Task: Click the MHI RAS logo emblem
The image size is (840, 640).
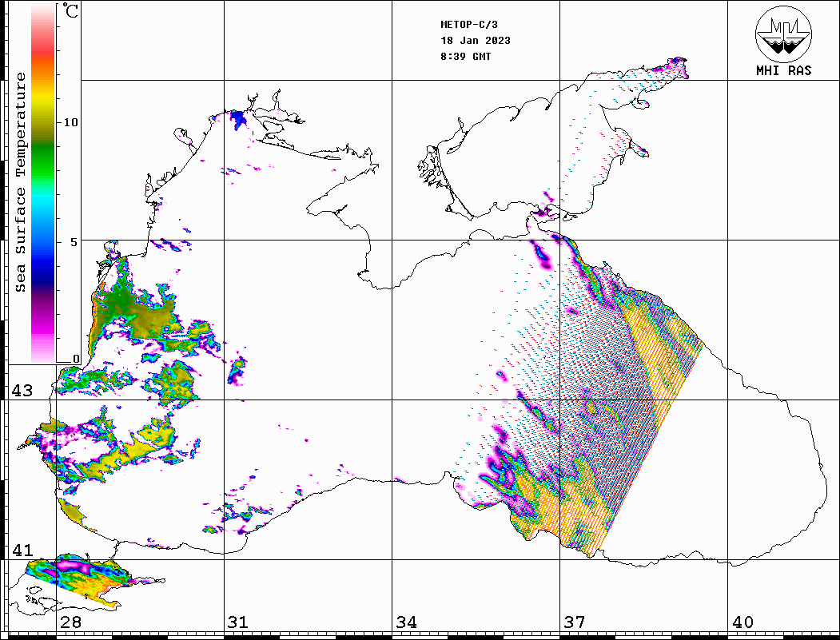Action: point(783,34)
